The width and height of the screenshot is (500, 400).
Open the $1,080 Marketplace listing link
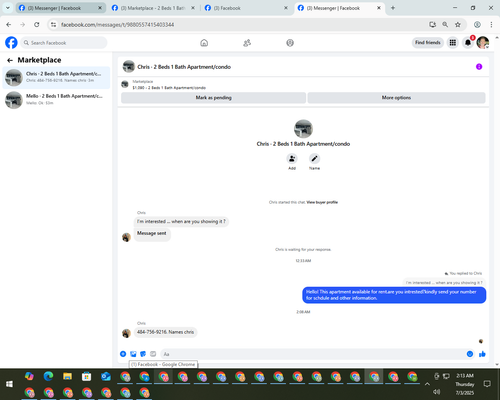click(169, 88)
